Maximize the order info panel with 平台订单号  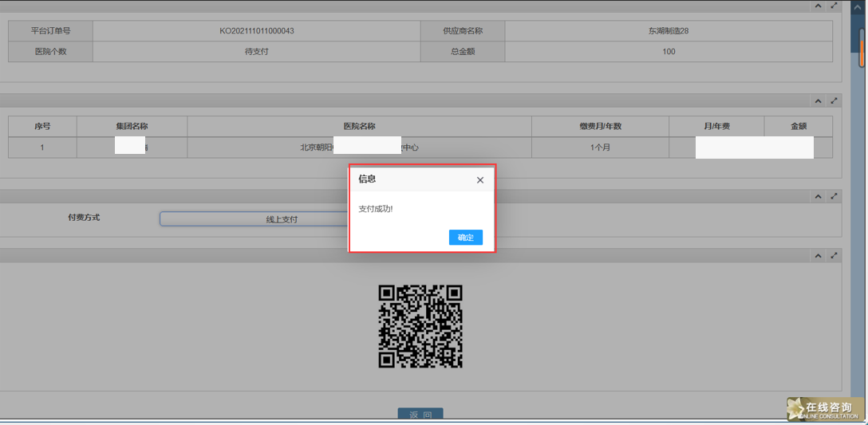[x=834, y=6]
